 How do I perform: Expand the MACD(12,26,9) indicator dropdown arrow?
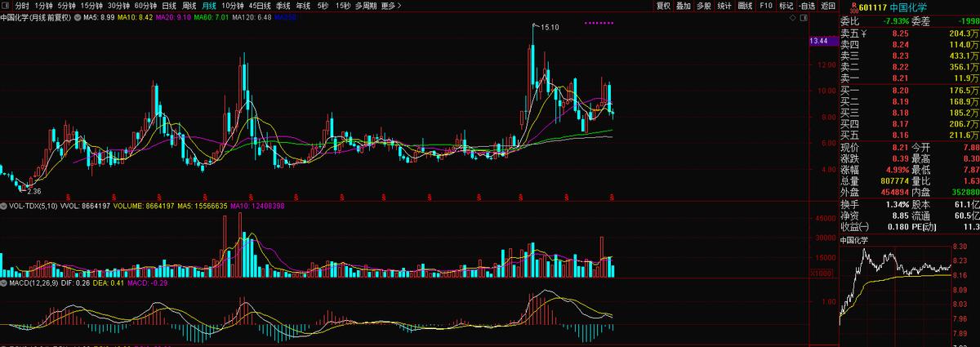pos(3,282)
